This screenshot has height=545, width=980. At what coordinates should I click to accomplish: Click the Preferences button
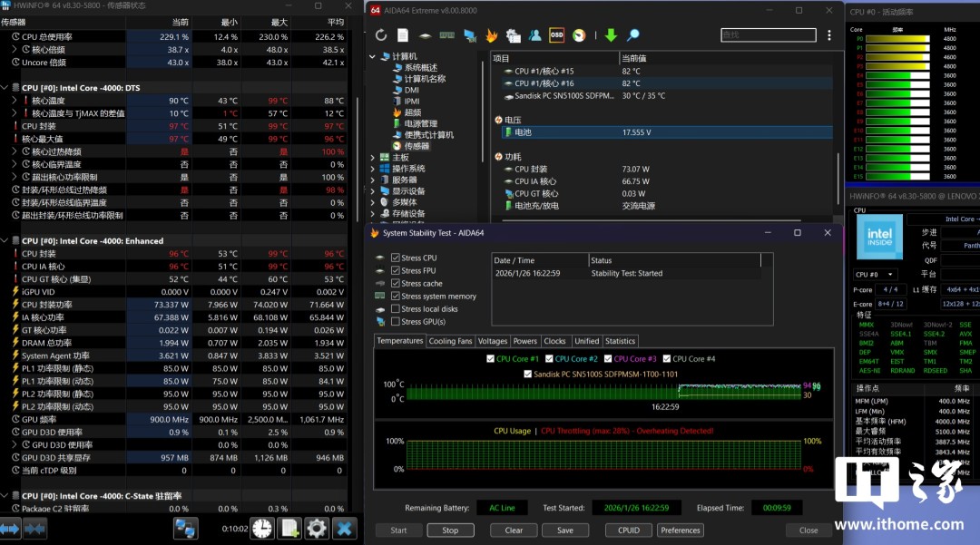[x=681, y=530]
